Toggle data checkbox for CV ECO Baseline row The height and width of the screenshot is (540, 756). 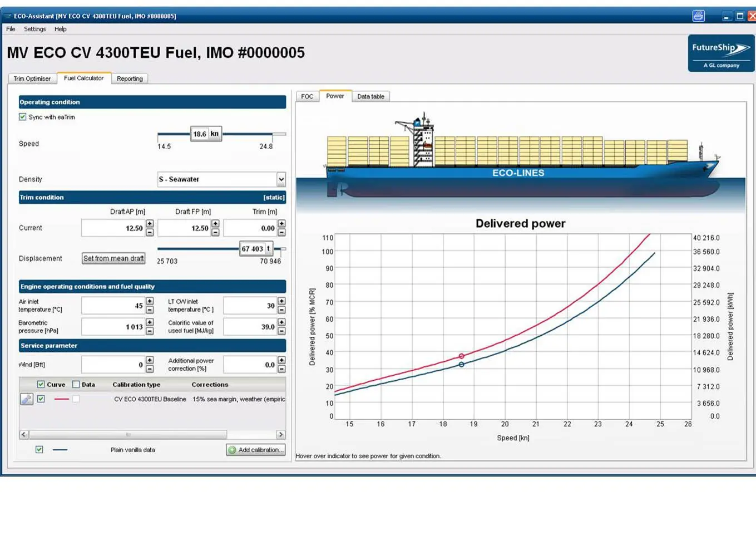click(x=76, y=399)
